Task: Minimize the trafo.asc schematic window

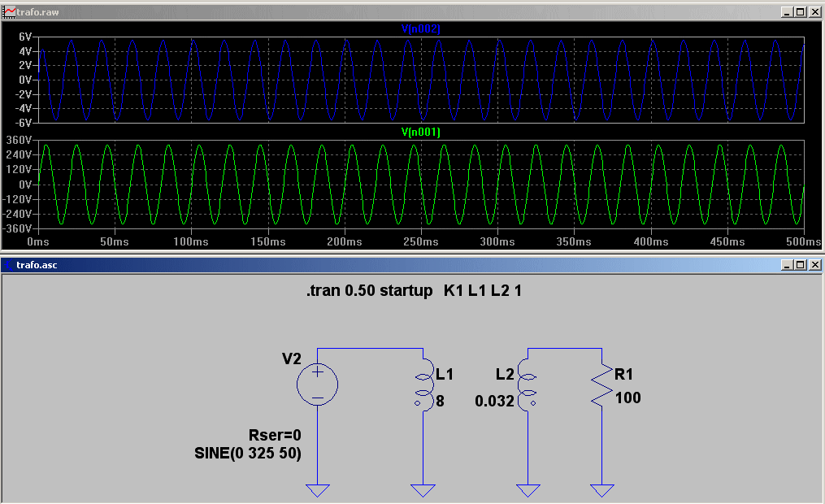Action: coord(787,265)
